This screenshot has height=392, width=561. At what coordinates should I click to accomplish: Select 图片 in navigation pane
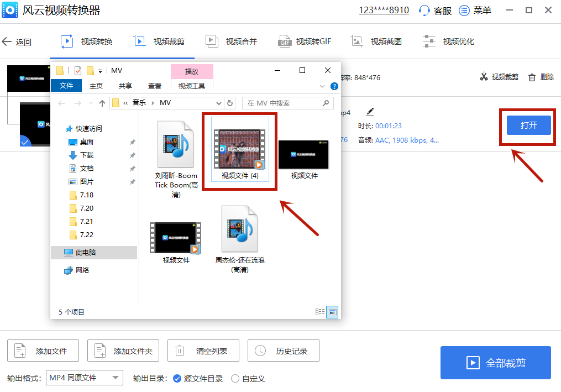(81, 181)
